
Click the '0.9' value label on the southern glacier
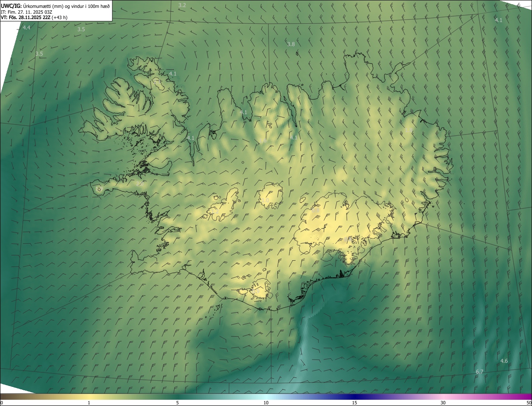click(x=255, y=292)
